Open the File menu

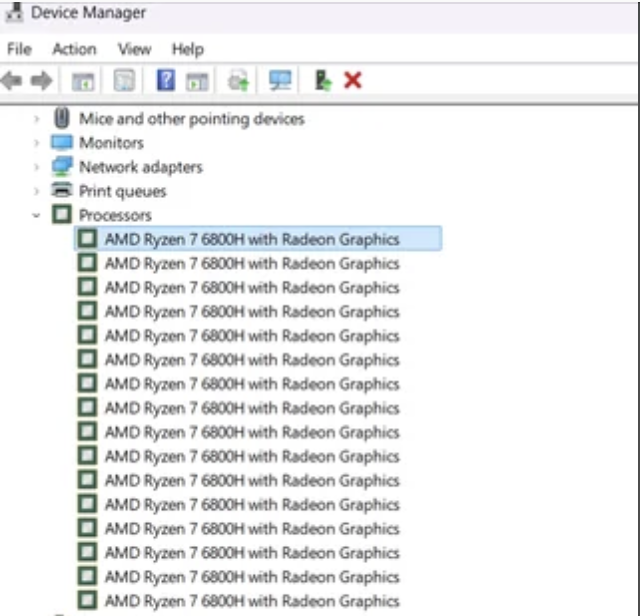[19, 49]
